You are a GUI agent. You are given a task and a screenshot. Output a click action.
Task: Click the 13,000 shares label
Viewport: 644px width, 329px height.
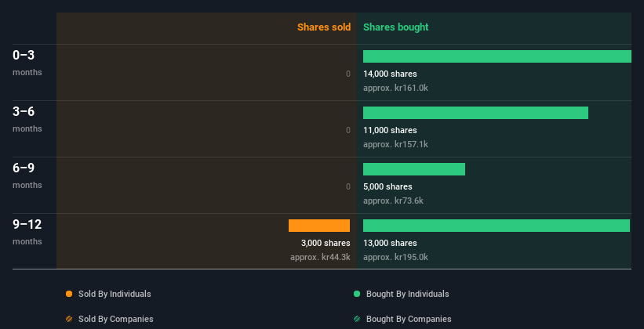point(390,243)
